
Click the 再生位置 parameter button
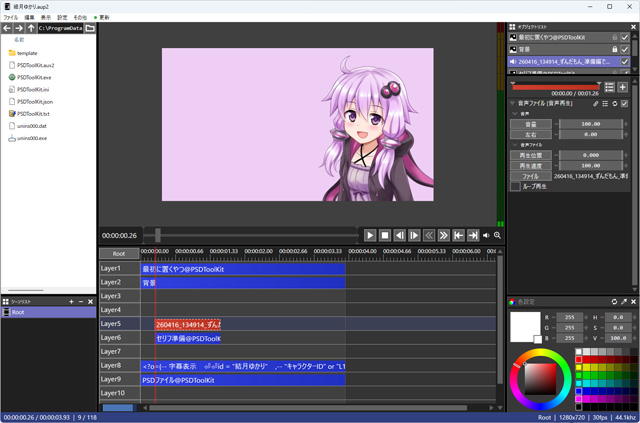coord(531,155)
